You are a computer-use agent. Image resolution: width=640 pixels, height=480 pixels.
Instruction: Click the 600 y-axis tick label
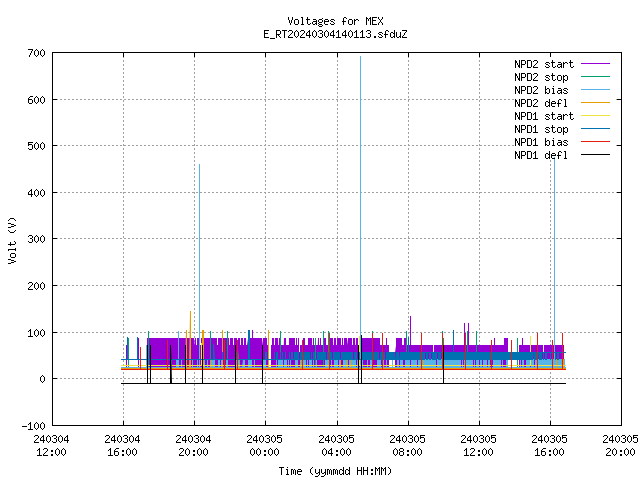(36, 100)
